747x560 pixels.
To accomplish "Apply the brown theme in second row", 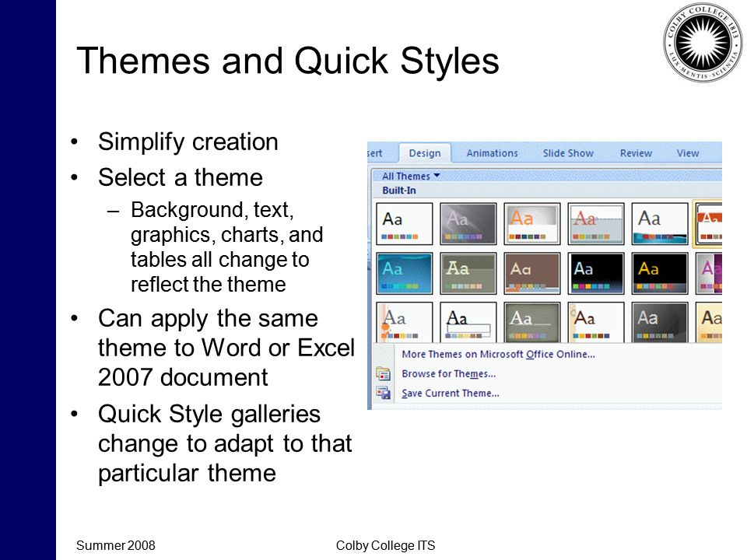I will [x=532, y=273].
